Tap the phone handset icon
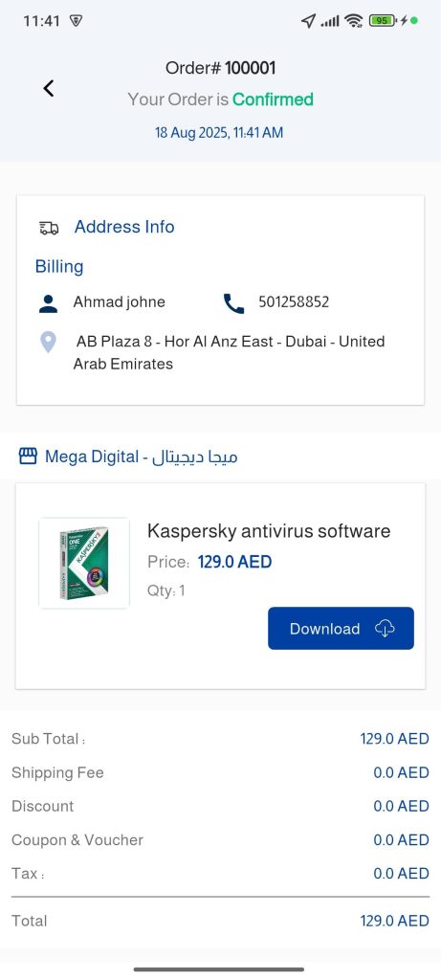The height and width of the screenshot is (980, 441). click(233, 303)
